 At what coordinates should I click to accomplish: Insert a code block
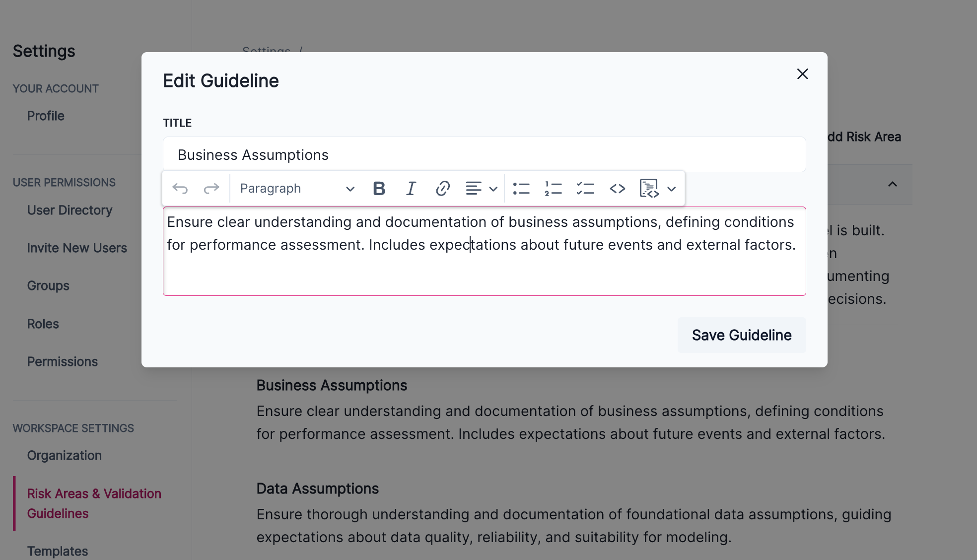648,188
